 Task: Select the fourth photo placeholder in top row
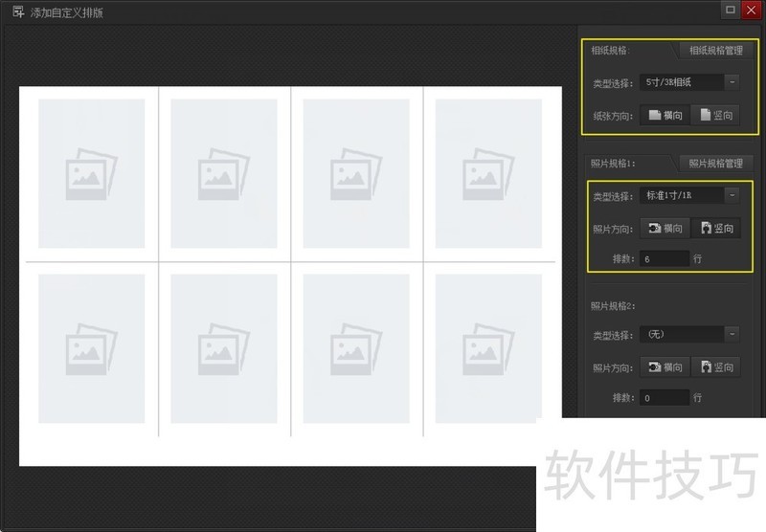(x=488, y=174)
